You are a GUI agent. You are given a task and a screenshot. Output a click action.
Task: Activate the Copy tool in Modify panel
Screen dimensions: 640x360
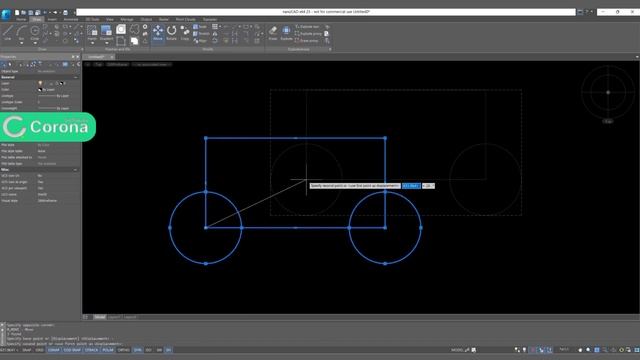[185, 33]
